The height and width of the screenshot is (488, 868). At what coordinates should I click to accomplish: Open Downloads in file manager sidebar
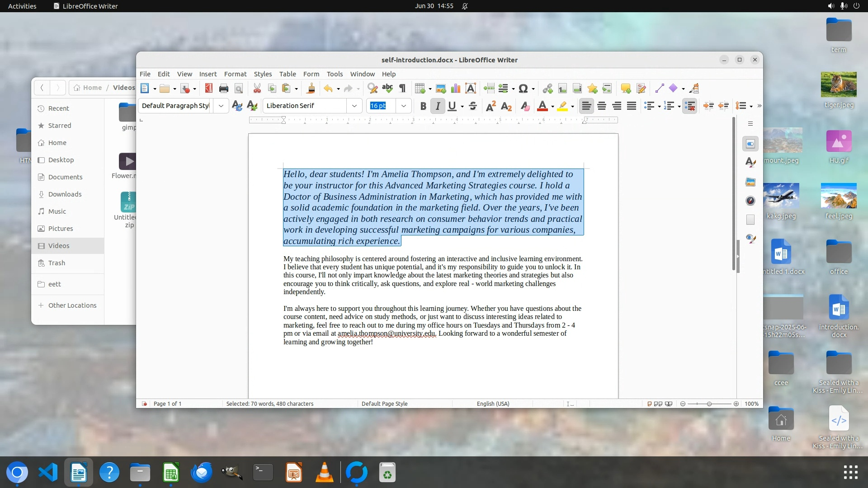pos(65,194)
